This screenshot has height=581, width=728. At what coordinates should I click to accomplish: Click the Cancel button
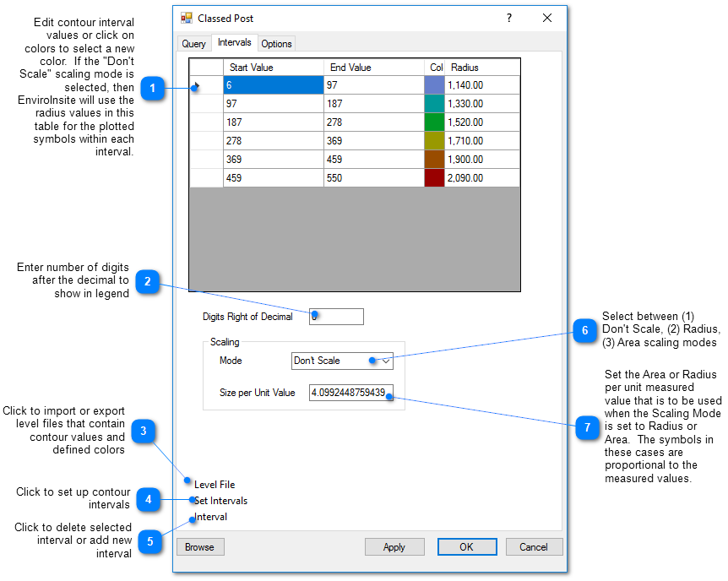click(534, 547)
